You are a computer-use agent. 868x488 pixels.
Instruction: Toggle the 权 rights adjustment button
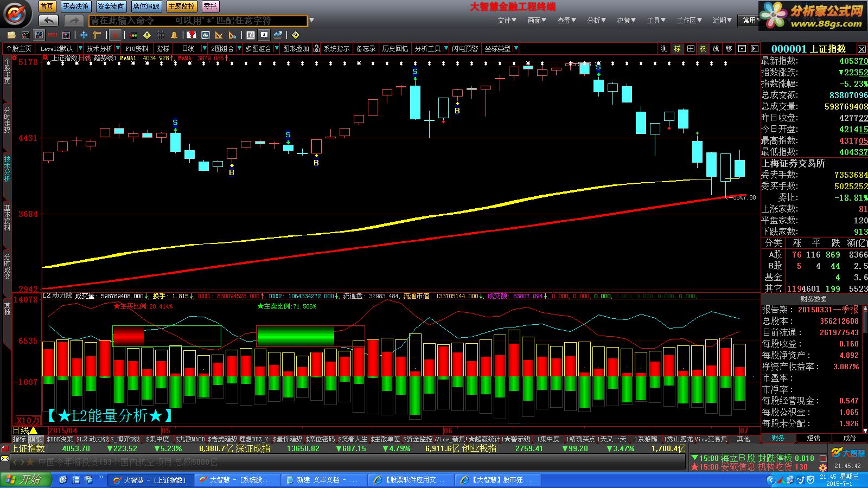[703, 49]
